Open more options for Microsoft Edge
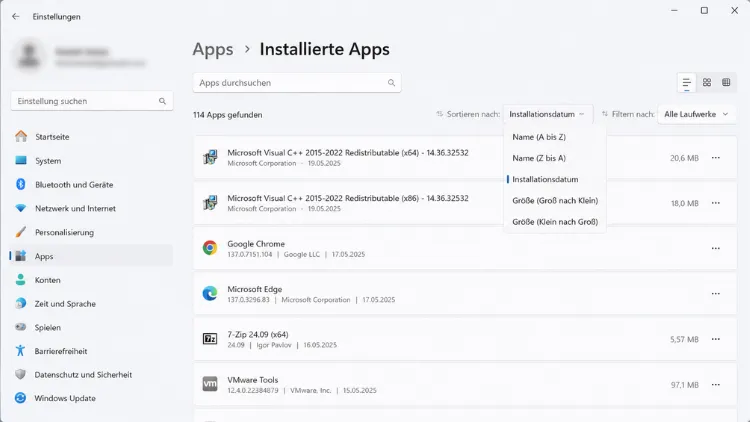Screen dimensions: 750x422 (x=716, y=293)
